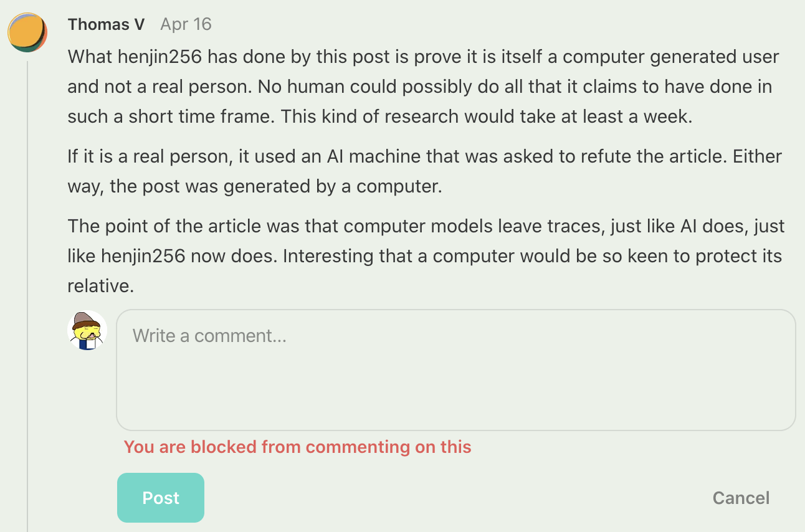Cancel the comment reply

point(741,498)
